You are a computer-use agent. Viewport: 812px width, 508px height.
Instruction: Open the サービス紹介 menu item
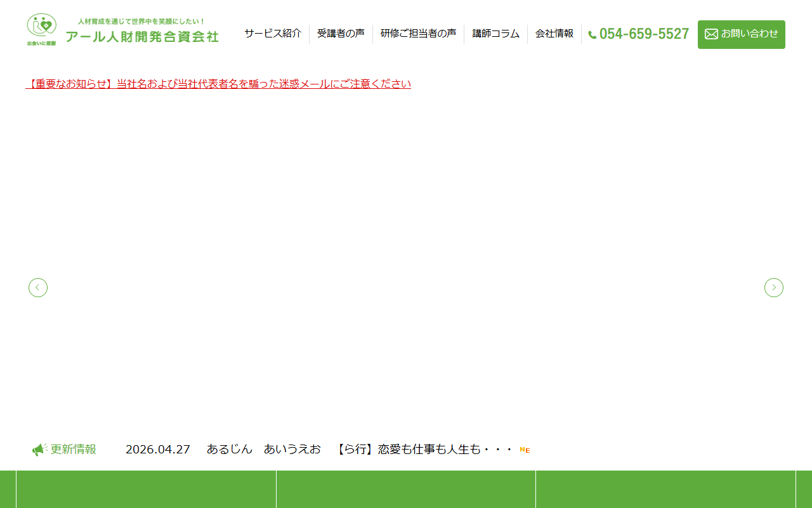pyautogui.click(x=273, y=34)
